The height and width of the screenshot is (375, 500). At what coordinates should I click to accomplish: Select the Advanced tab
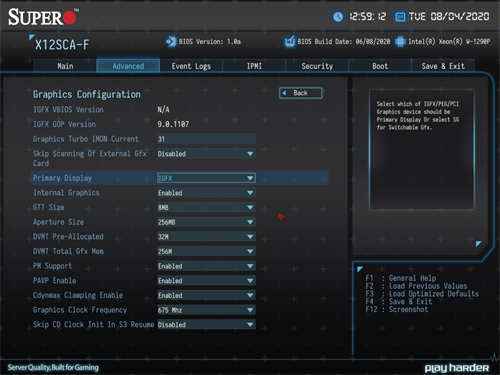(128, 66)
